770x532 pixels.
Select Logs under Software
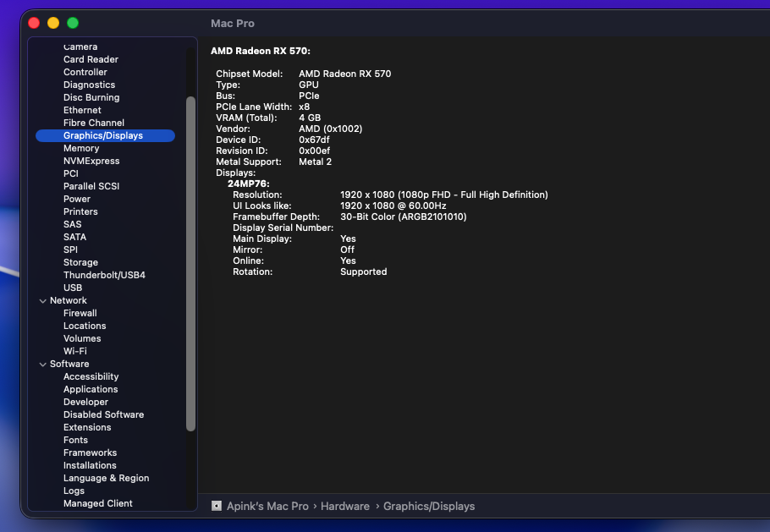74,491
